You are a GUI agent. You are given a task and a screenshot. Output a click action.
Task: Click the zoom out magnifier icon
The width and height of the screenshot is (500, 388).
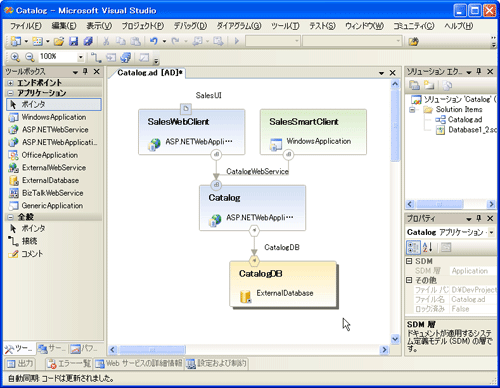point(30,57)
